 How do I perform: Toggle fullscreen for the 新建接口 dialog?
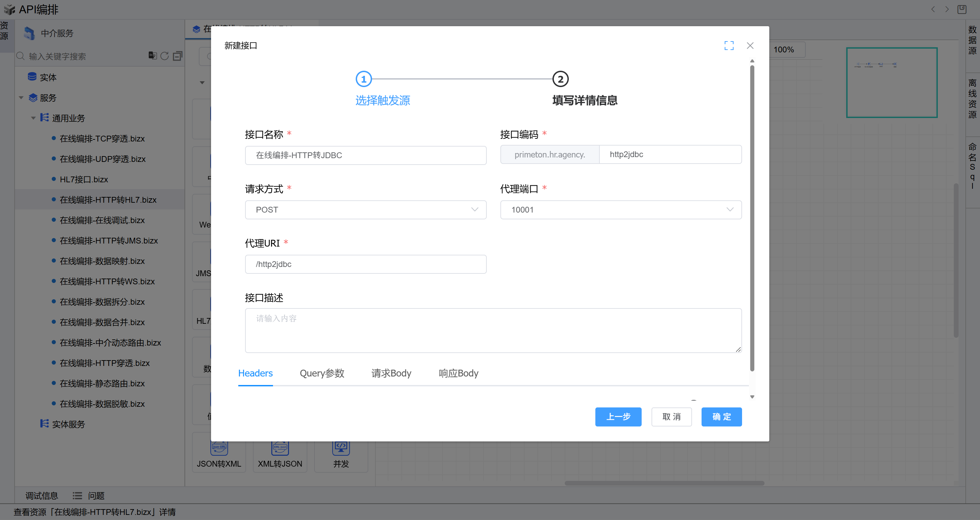pyautogui.click(x=728, y=46)
